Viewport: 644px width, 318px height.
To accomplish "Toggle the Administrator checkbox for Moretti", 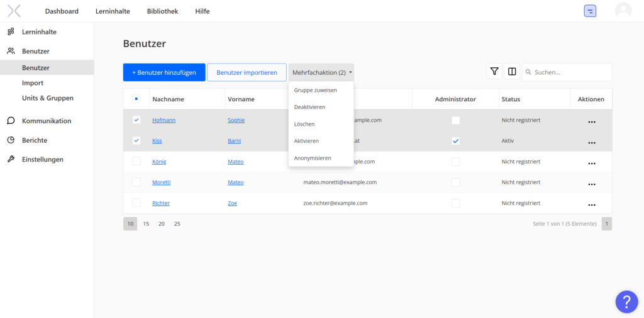I will (x=455, y=182).
